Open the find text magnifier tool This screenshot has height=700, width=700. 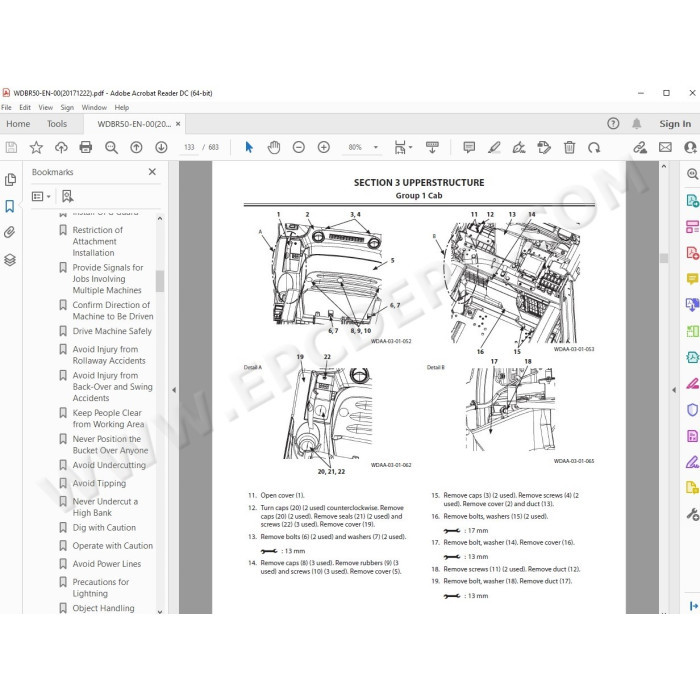[x=111, y=147]
